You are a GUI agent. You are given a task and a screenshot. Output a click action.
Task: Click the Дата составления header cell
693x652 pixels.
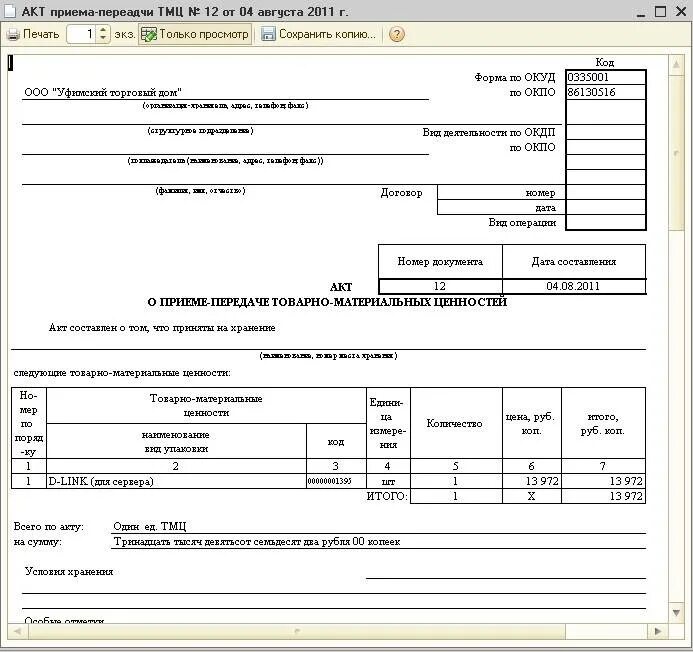tap(574, 261)
